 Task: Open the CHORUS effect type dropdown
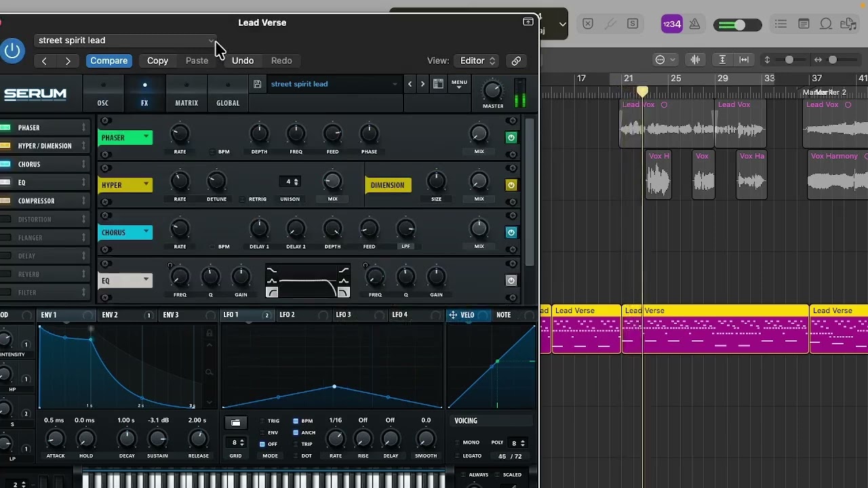125,232
